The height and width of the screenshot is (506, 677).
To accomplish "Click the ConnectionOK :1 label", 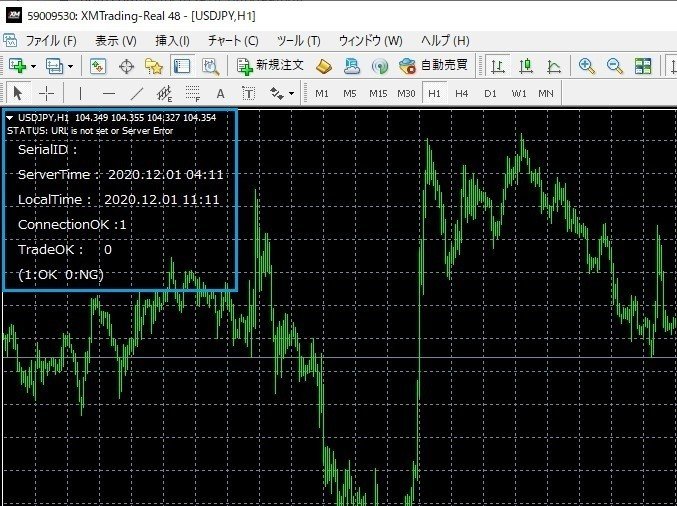I will 72,225.
